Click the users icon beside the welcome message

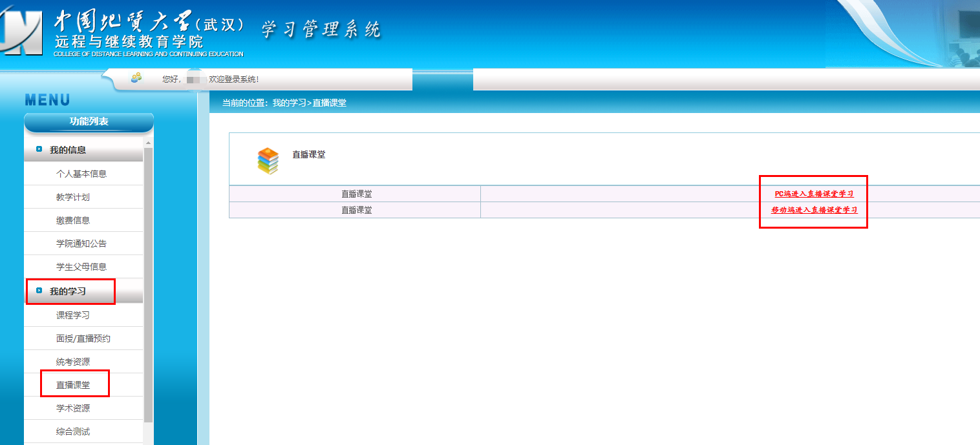coord(136,78)
